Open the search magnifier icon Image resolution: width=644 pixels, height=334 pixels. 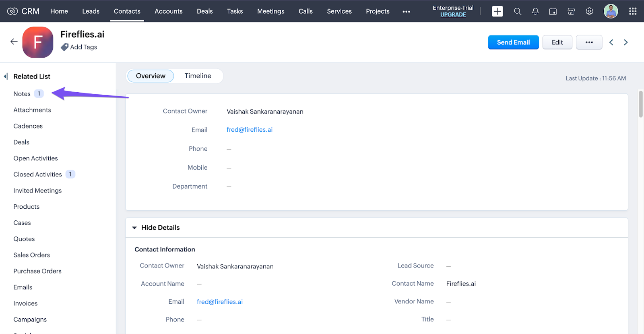click(x=518, y=11)
